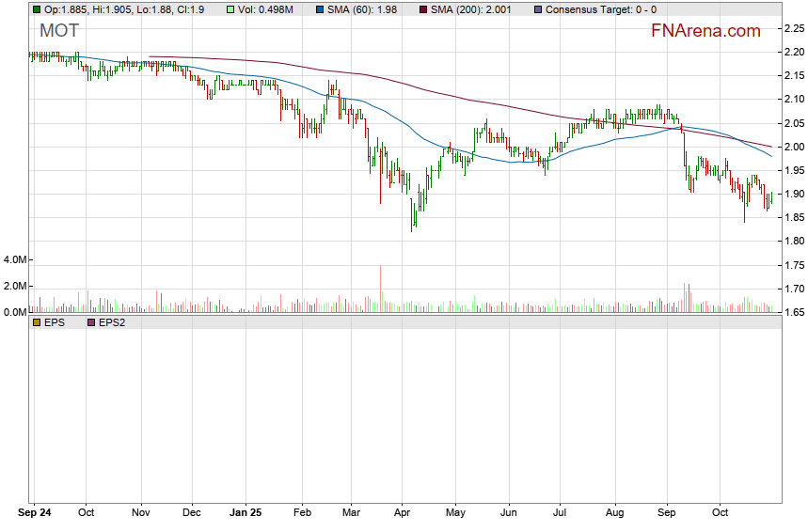
Task: Open the FNArena.com watermark link
Action: (x=705, y=31)
